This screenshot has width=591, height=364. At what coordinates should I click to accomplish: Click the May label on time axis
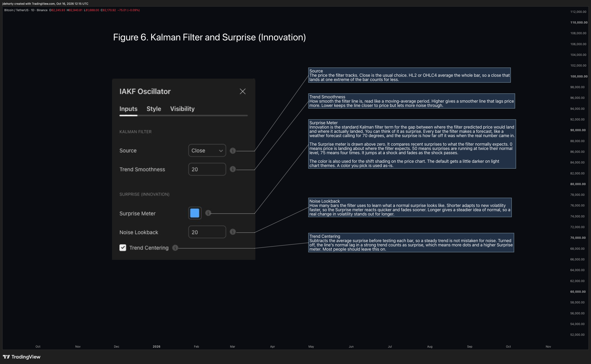tap(311, 346)
